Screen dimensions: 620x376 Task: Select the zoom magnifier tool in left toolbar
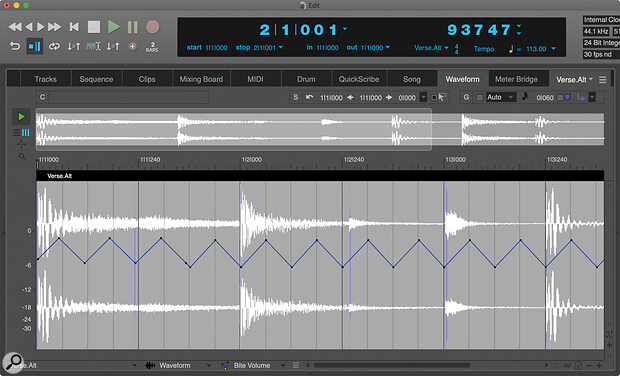22,157
